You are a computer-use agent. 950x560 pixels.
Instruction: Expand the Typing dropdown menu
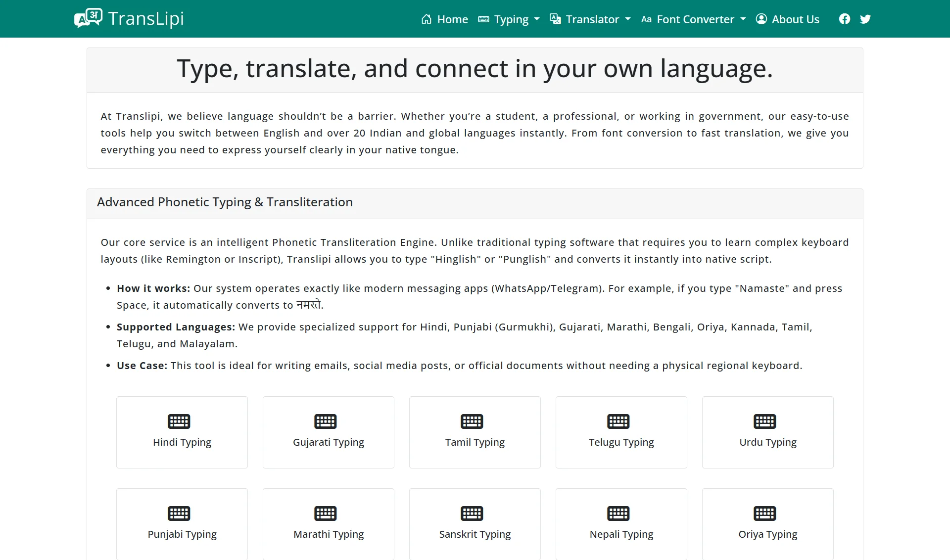pos(509,19)
